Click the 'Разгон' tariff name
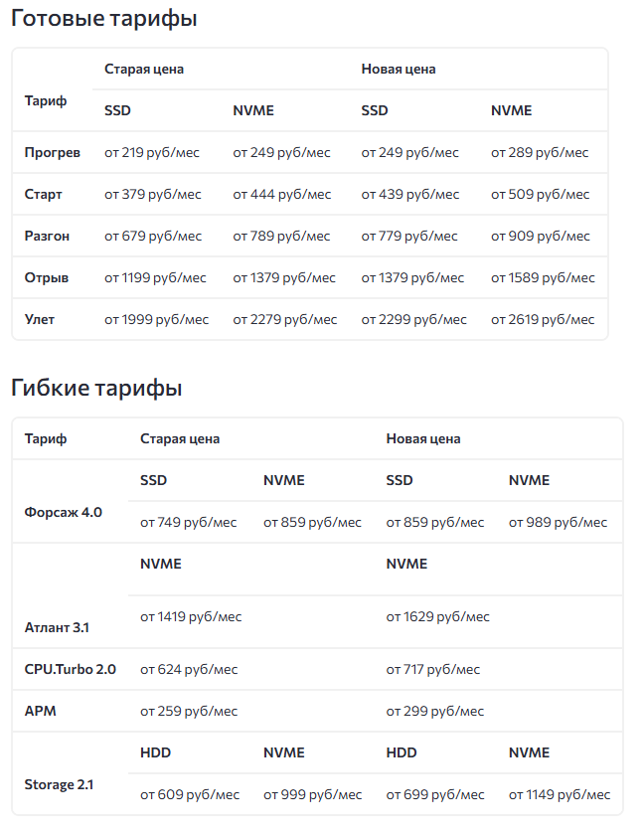 click(x=47, y=237)
